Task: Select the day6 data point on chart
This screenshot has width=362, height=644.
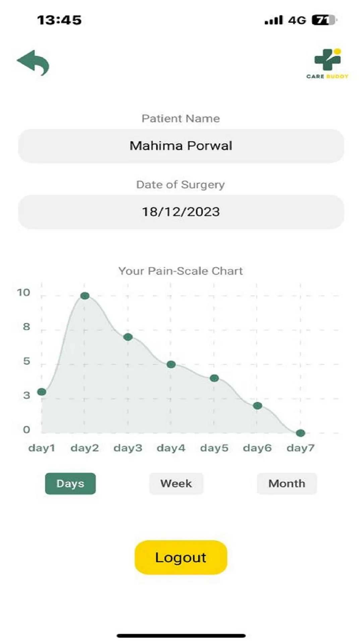Action: pyautogui.click(x=257, y=406)
